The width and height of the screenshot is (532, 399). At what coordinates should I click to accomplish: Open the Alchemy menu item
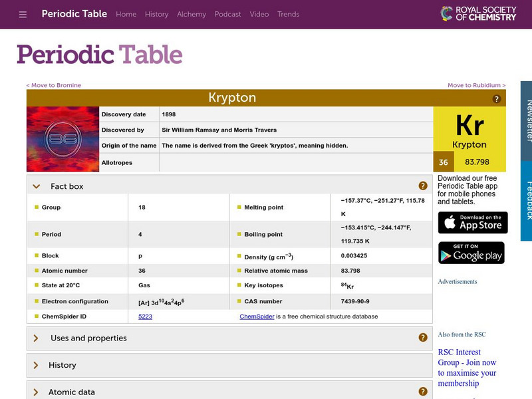click(x=192, y=14)
